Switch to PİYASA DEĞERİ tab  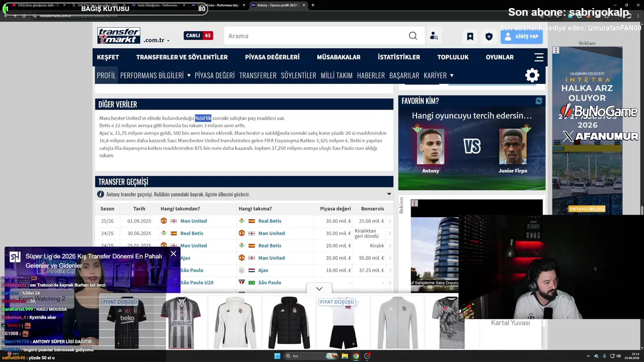tap(215, 75)
